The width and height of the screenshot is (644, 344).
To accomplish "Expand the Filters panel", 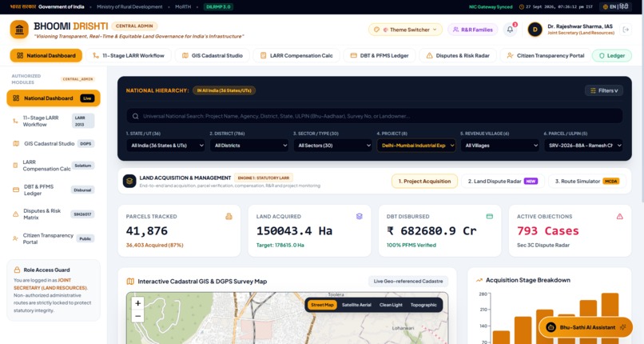I will tap(604, 90).
